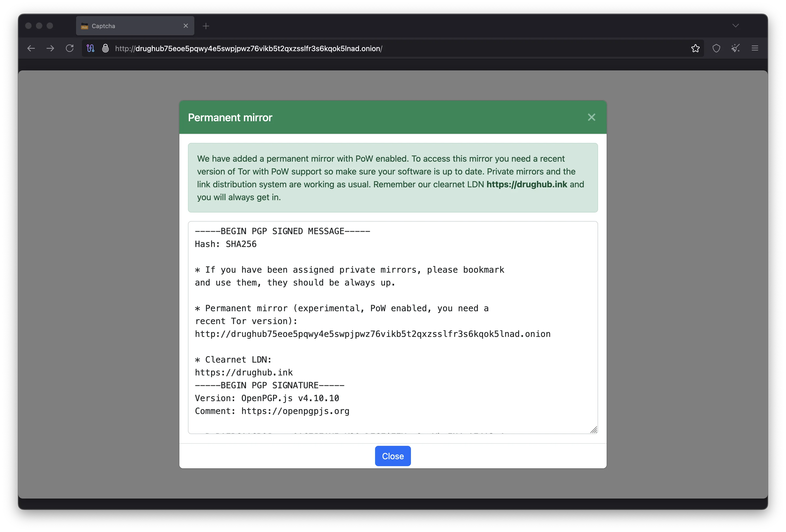
Task: Open a new tab with the plus icon
Action: [206, 26]
